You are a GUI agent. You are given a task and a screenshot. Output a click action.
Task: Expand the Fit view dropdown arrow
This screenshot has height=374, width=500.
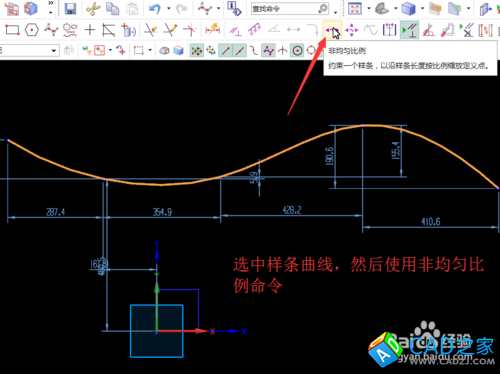369,9
